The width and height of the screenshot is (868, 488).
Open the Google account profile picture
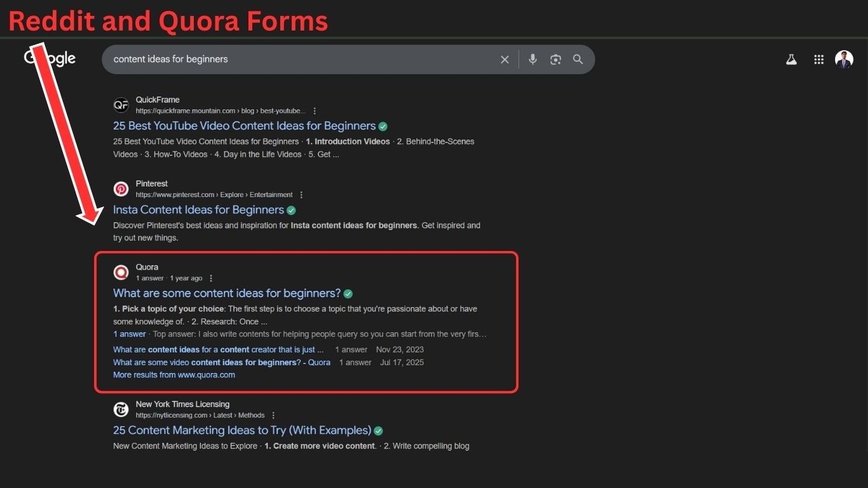coord(844,59)
